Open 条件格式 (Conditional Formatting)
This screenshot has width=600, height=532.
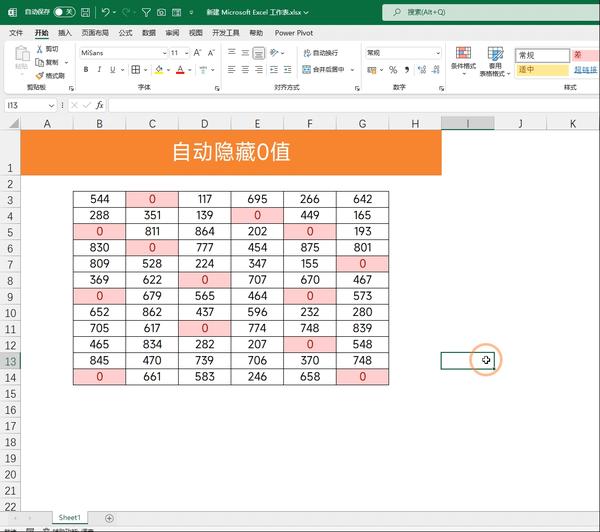click(x=463, y=60)
